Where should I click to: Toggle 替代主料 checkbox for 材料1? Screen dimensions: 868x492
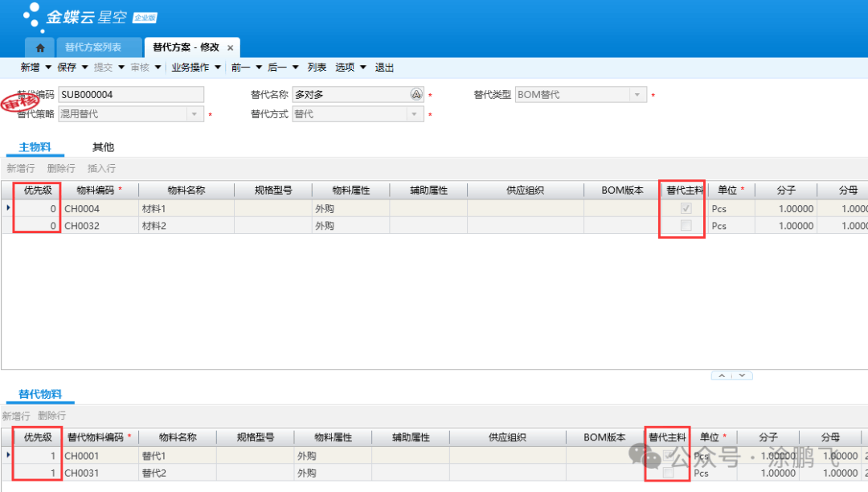point(686,208)
